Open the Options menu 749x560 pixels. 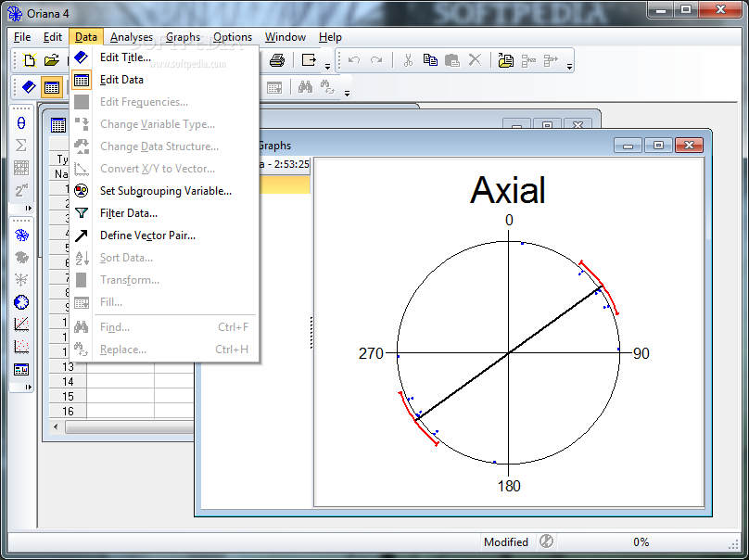click(x=233, y=37)
